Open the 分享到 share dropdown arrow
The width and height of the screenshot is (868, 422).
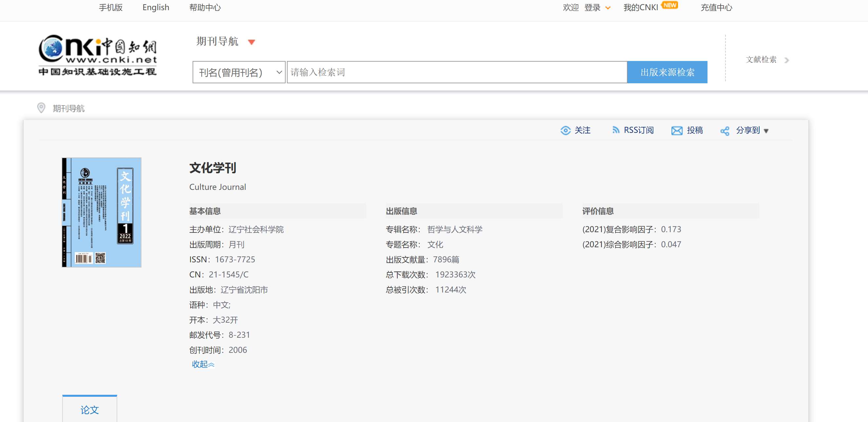[x=766, y=131]
